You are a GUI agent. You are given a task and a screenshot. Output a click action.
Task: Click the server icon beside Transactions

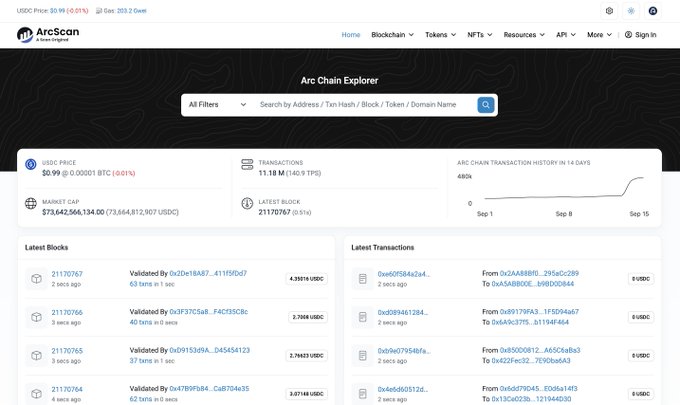pyautogui.click(x=247, y=164)
